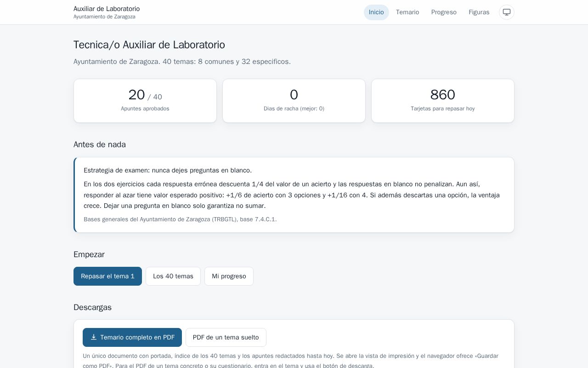The width and height of the screenshot is (588, 368).
Task: Click Repasar el tema 1 button
Action: click(107, 276)
